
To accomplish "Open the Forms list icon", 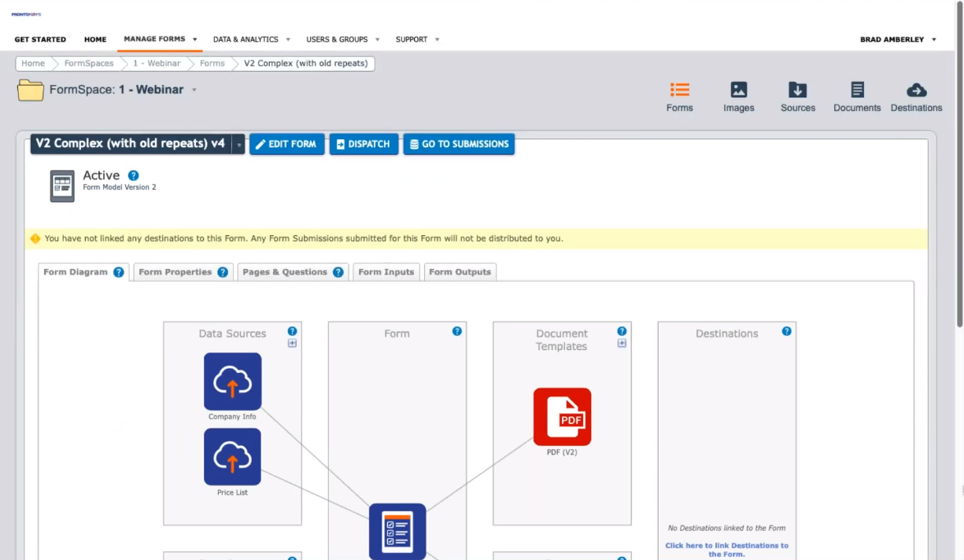I will 679,90.
